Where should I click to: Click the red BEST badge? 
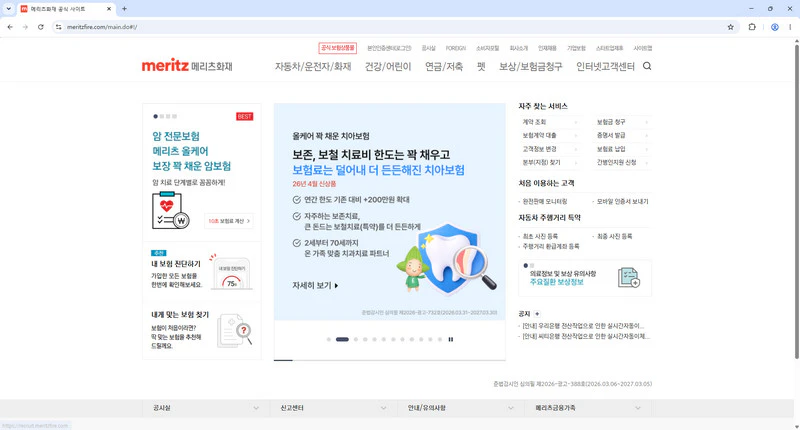244,116
